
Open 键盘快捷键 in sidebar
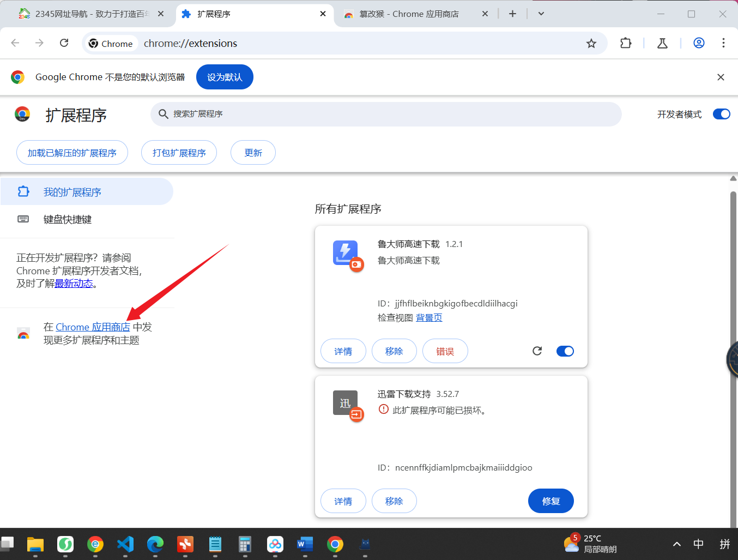click(87, 219)
